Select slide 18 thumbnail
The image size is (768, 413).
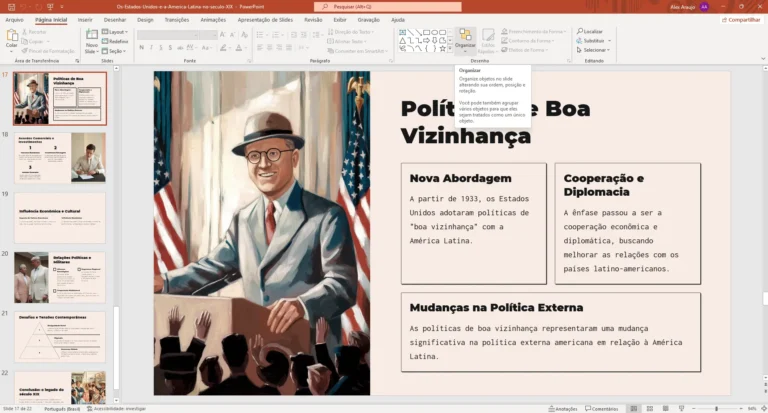(x=60, y=158)
